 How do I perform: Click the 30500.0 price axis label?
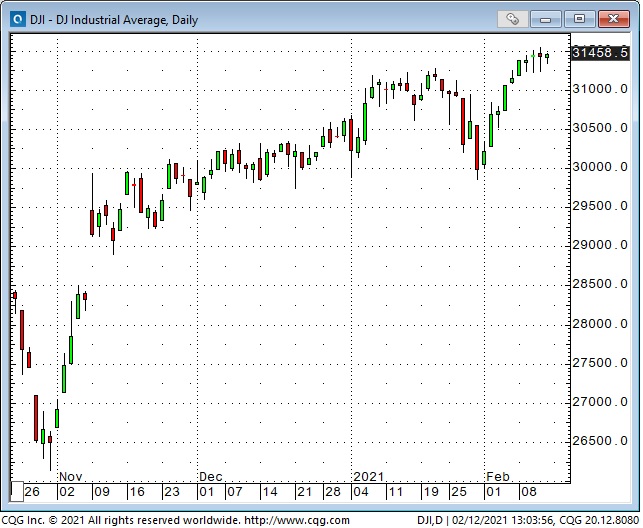coord(600,128)
